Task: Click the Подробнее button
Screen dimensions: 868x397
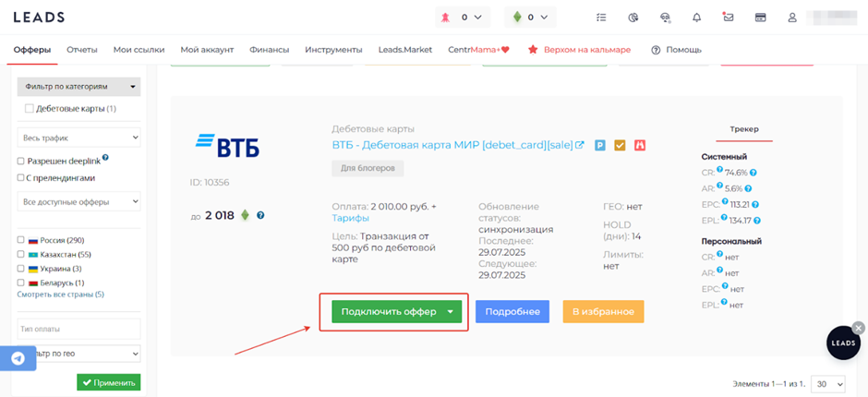Action: (512, 312)
